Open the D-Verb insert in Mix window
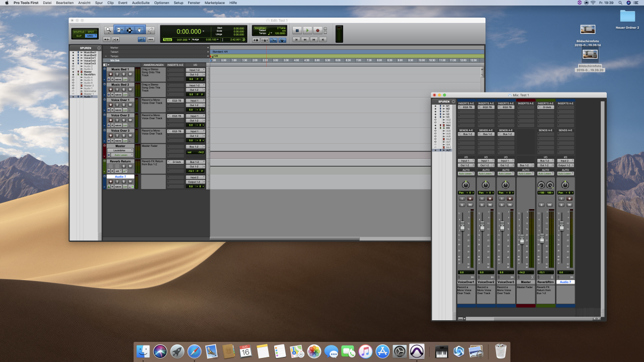 [545, 107]
